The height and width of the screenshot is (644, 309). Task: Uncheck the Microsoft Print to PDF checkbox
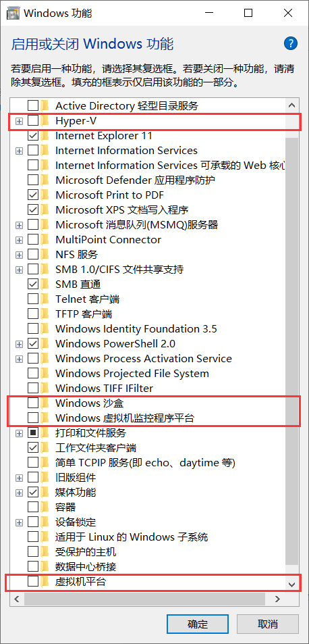point(33,195)
